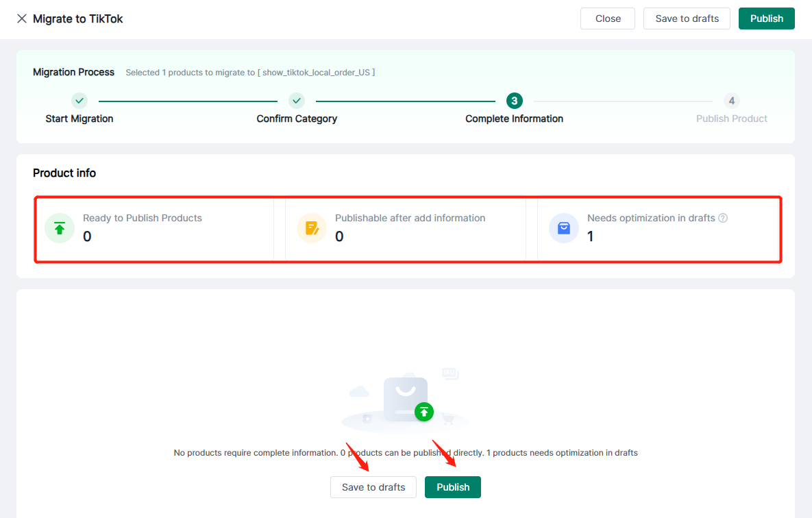Select the step 3 number circle
The image size is (812, 518).
pyautogui.click(x=514, y=101)
